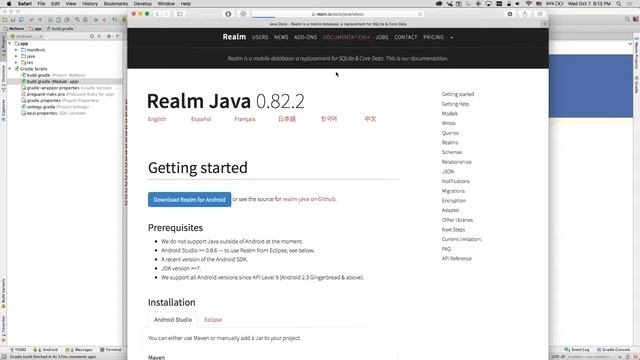
Task: Show all tabs in Safari
Action: (540, 14)
